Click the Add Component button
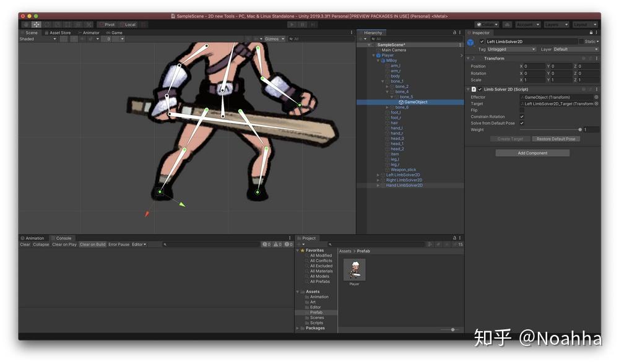 pyautogui.click(x=532, y=153)
